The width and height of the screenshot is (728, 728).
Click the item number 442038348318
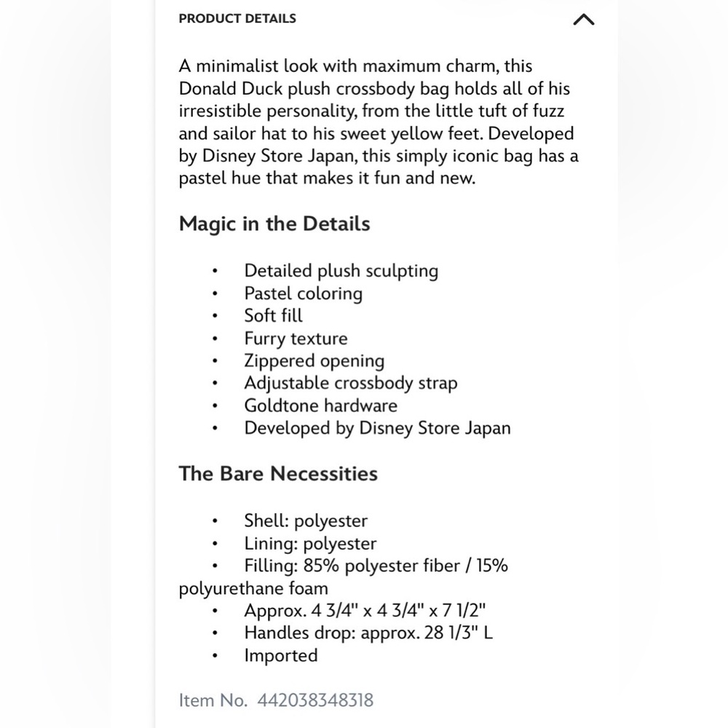click(315, 700)
